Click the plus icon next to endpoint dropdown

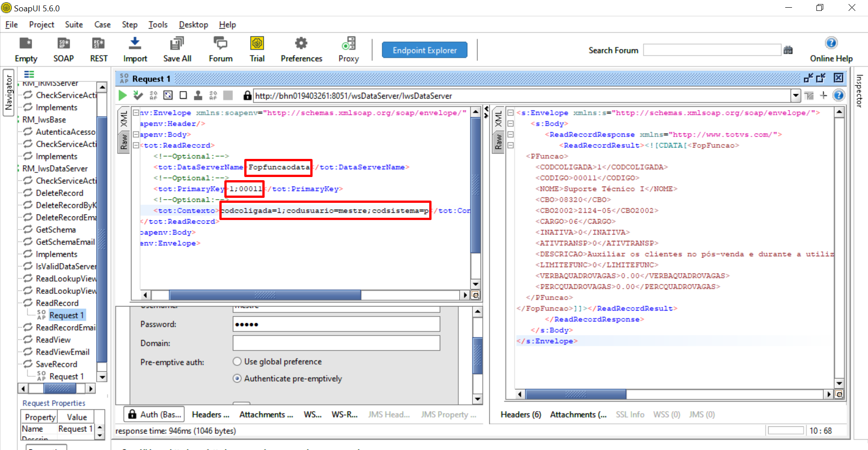coord(823,96)
